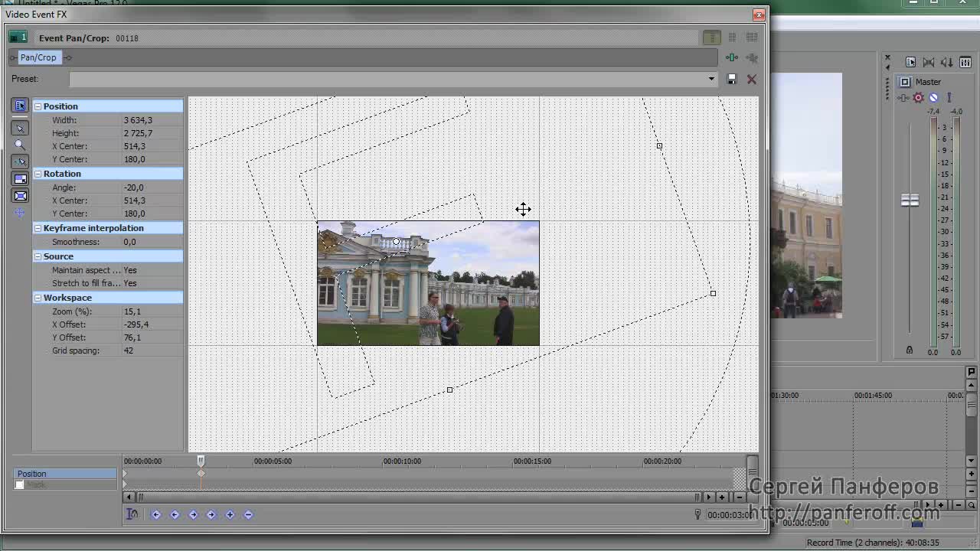980x551 pixels.
Task: Toggle Master fader channel lock icon
Action: [x=910, y=350]
